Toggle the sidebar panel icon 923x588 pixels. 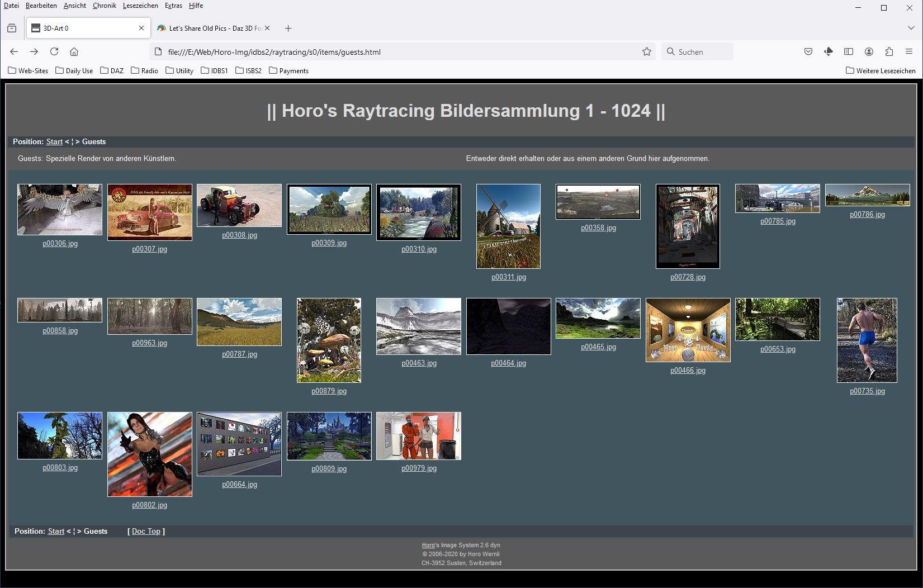click(x=849, y=51)
